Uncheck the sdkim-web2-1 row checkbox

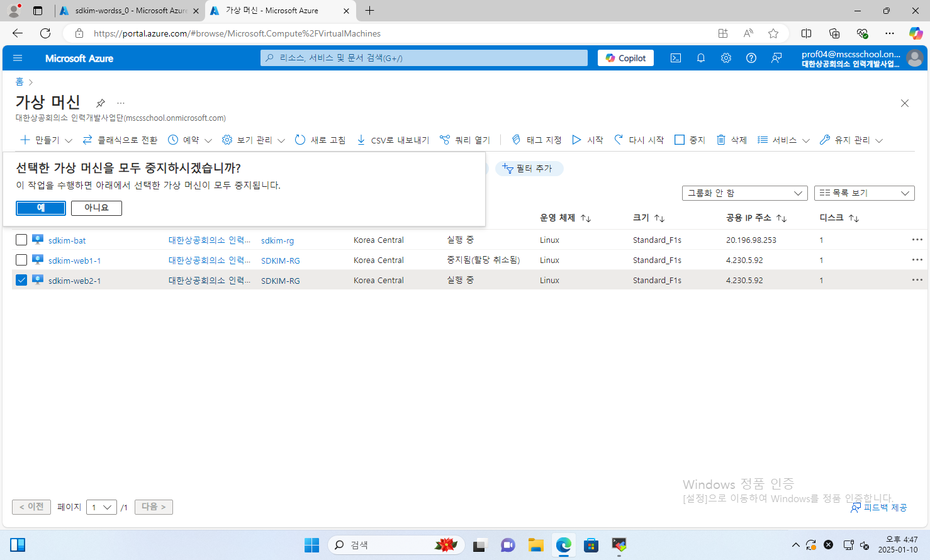coord(21,280)
